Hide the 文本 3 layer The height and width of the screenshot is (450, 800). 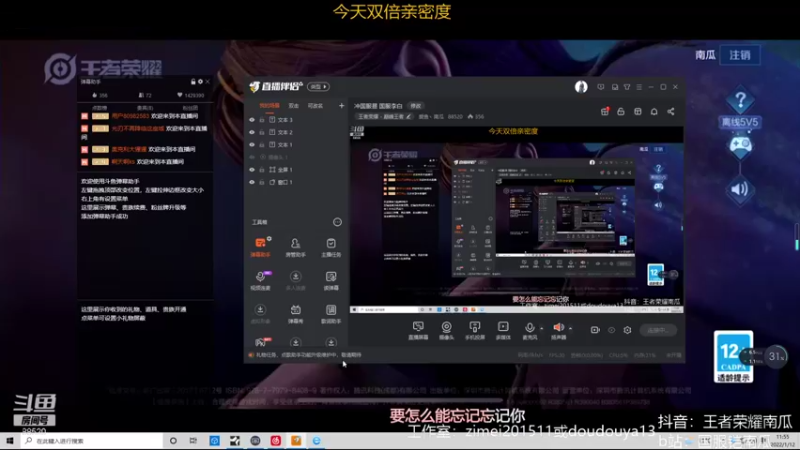[x=252, y=120]
